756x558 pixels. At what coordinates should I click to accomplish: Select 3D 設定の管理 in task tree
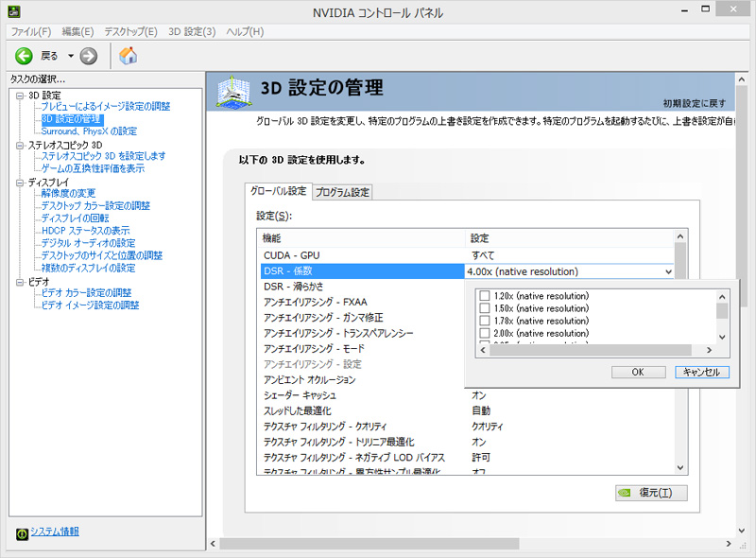coord(72,119)
